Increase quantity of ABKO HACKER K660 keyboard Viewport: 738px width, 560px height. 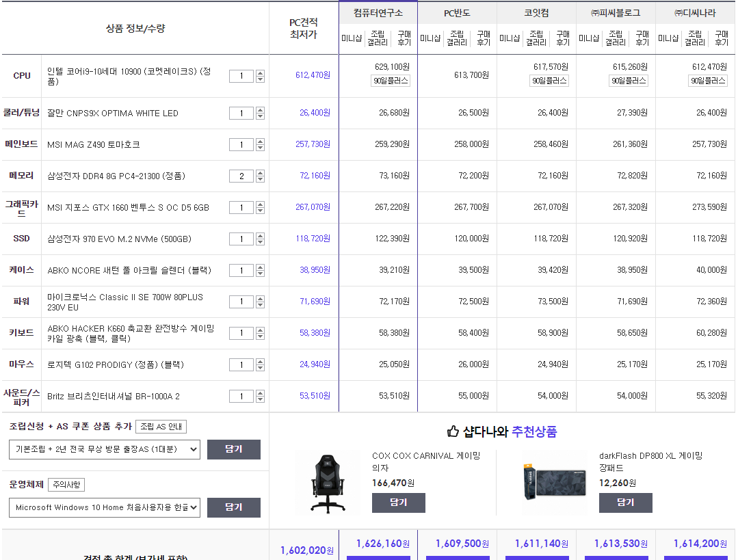(x=261, y=330)
